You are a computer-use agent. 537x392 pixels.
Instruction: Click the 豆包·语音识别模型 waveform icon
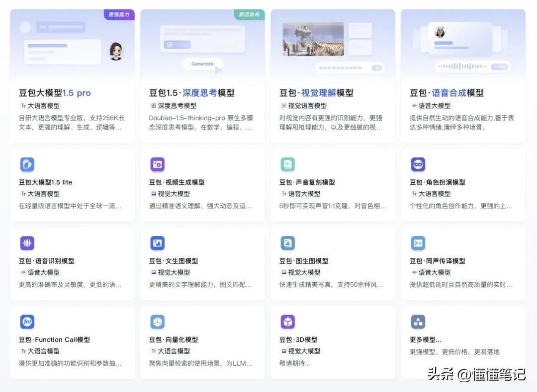click(x=27, y=243)
